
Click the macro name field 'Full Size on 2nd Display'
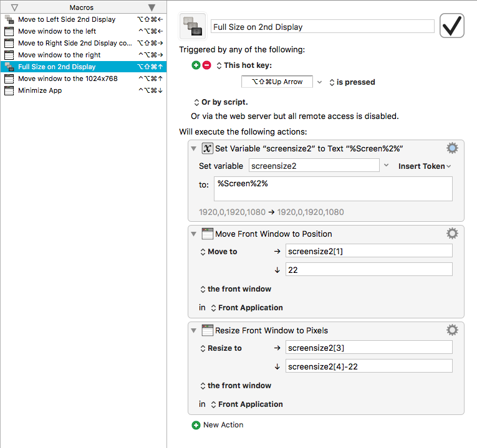coord(322,27)
